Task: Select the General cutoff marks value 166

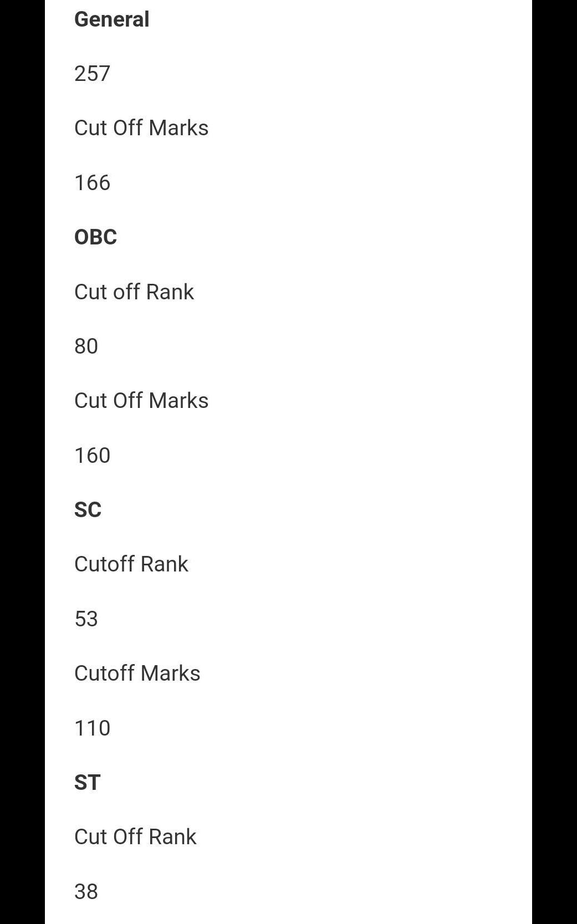Action: [92, 183]
